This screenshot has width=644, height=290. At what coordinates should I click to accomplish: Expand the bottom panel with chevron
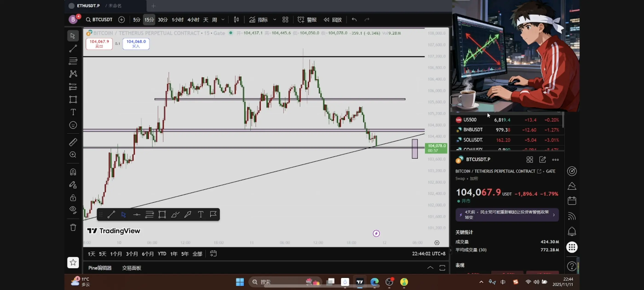[x=430, y=268]
